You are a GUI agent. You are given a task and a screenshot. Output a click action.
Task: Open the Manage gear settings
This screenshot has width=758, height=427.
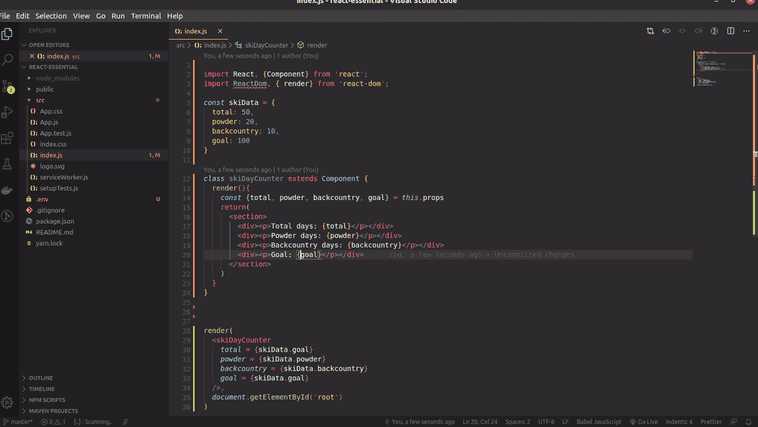pyautogui.click(x=7, y=402)
